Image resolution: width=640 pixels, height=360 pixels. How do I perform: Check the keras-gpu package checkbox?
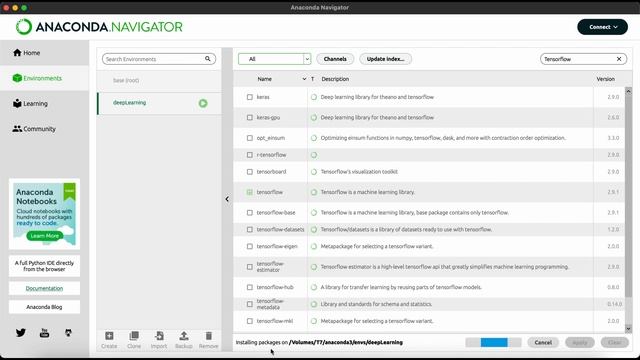249,118
